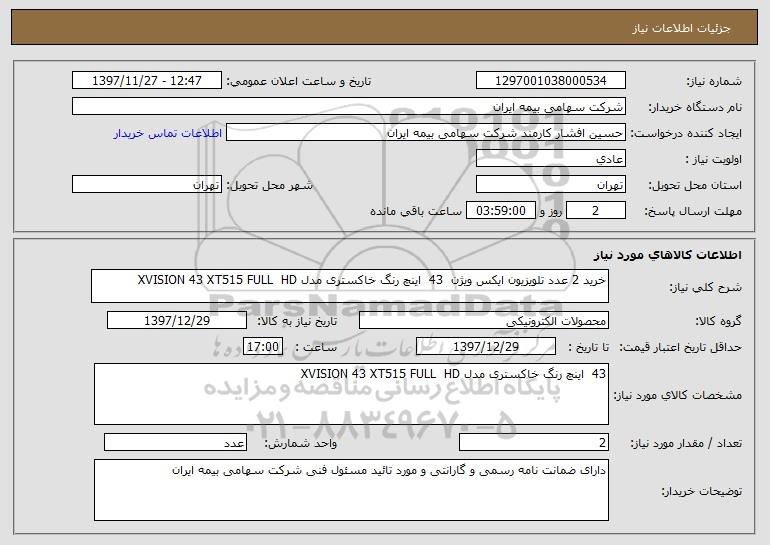
Task: Click the label ایجاد کننده درخواست
Action: (686, 134)
